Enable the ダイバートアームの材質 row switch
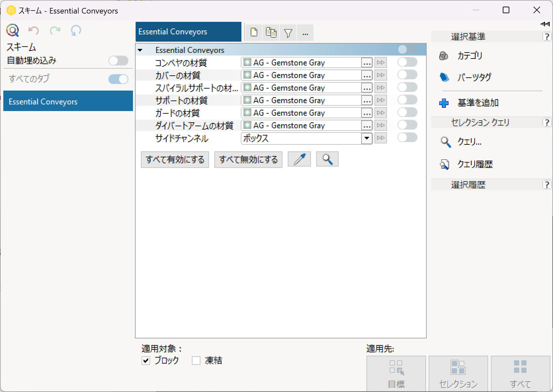553x392 pixels. coord(407,125)
